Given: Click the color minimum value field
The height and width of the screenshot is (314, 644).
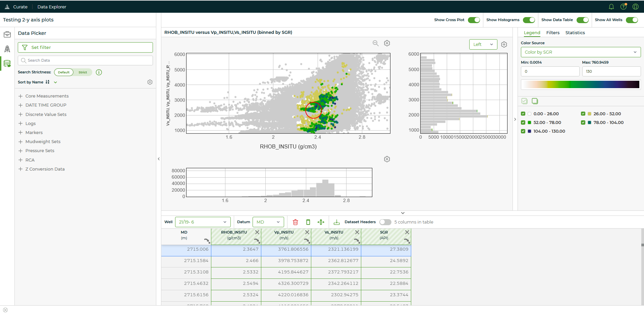Looking at the screenshot, I should [550, 71].
